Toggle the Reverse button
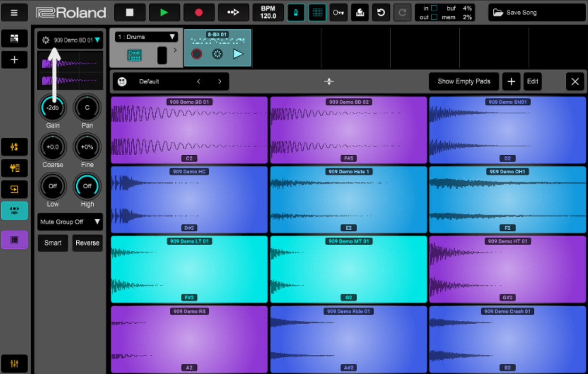 88,243
